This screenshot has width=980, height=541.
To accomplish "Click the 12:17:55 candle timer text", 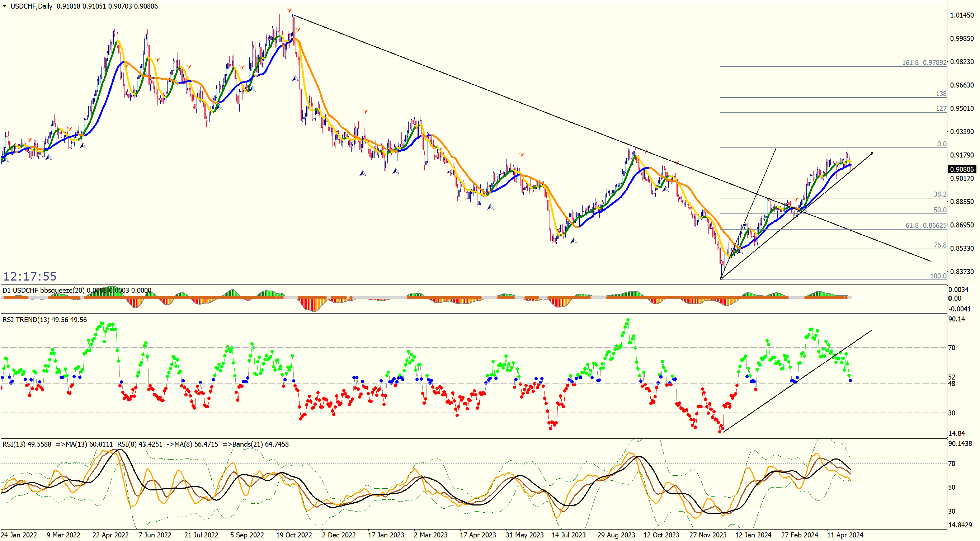I will click(30, 276).
